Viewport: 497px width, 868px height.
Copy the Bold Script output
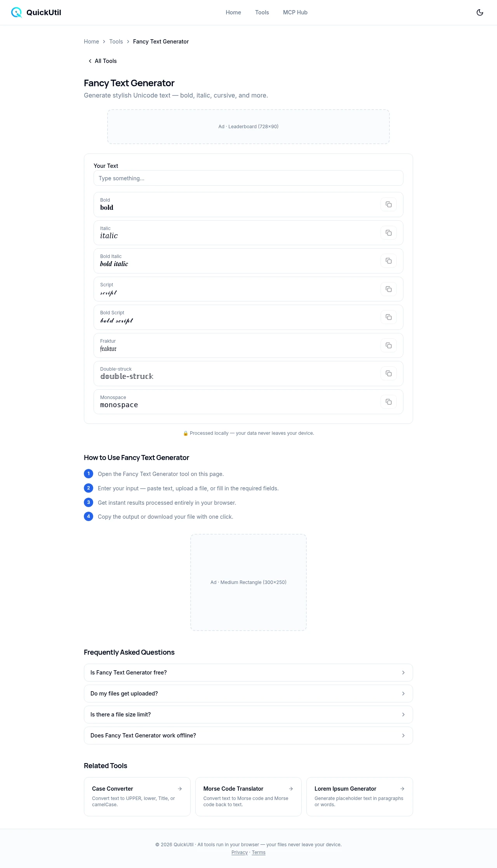tap(388, 317)
